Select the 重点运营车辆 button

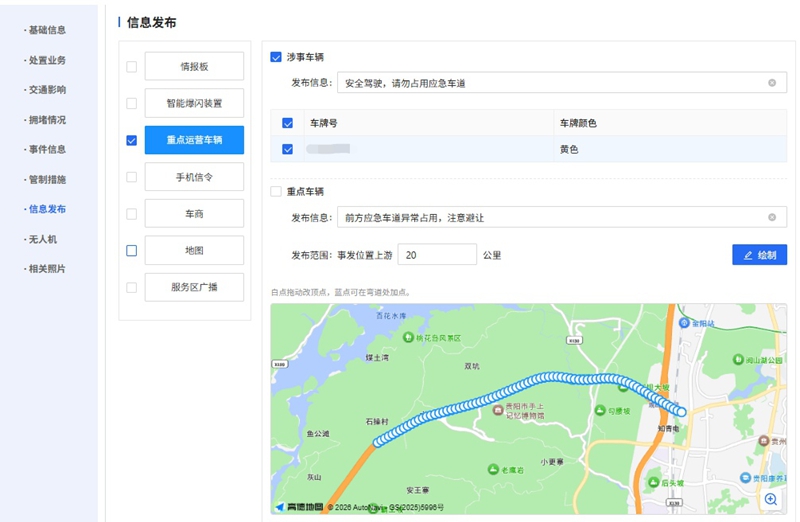194,140
